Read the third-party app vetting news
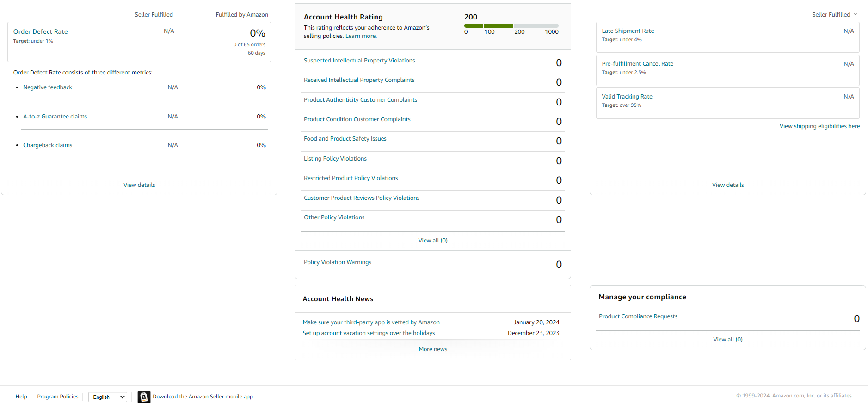 point(371,322)
